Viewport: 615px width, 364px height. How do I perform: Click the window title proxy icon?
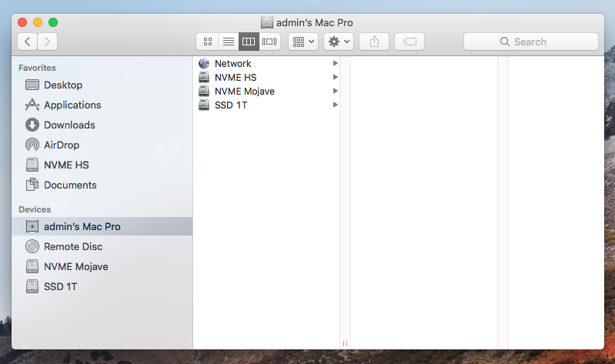[x=267, y=23]
